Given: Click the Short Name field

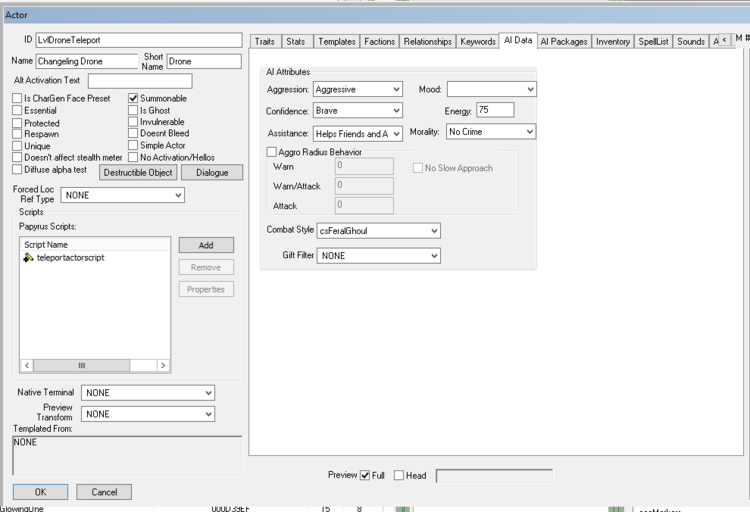Looking at the screenshot, I should tap(204, 61).
